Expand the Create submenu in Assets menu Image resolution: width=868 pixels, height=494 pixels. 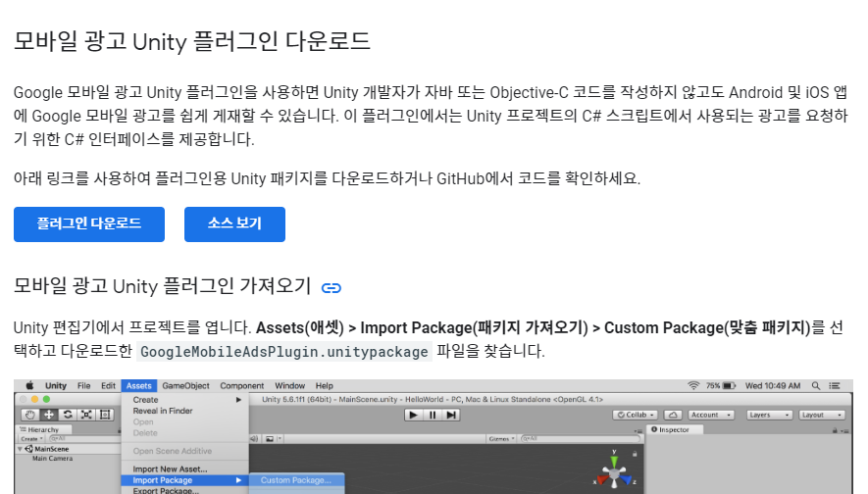(x=185, y=399)
